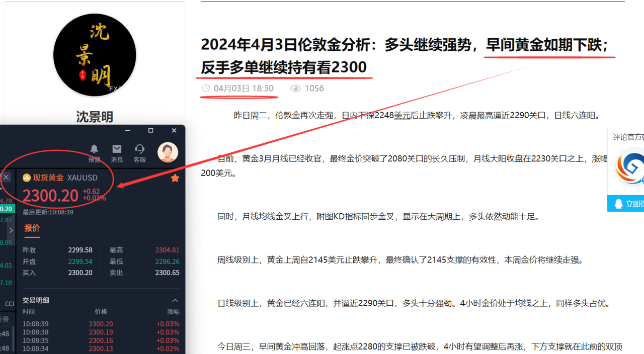Click the XAUUSD price 2300.20
644x354 pixels.
[50, 196]
